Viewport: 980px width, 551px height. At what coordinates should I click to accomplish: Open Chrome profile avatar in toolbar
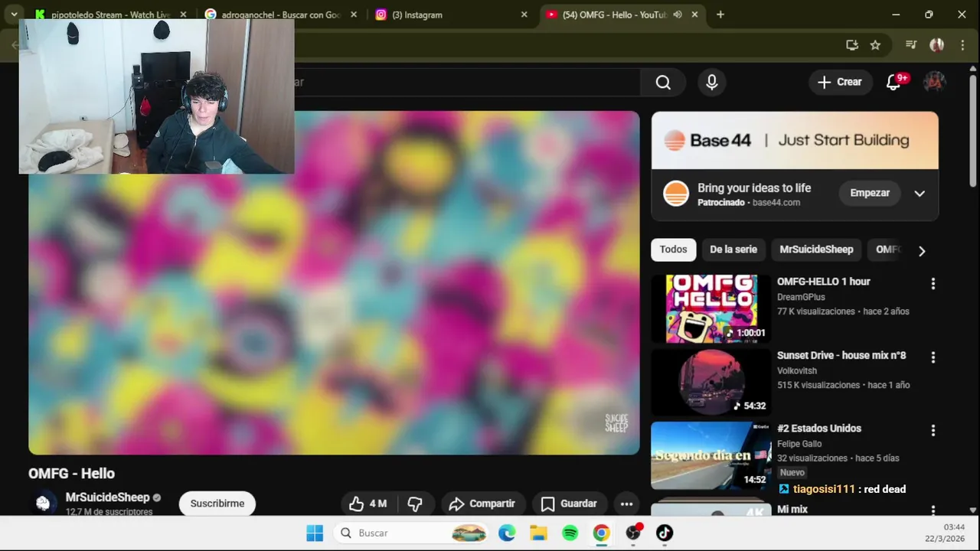pos(936,45)
